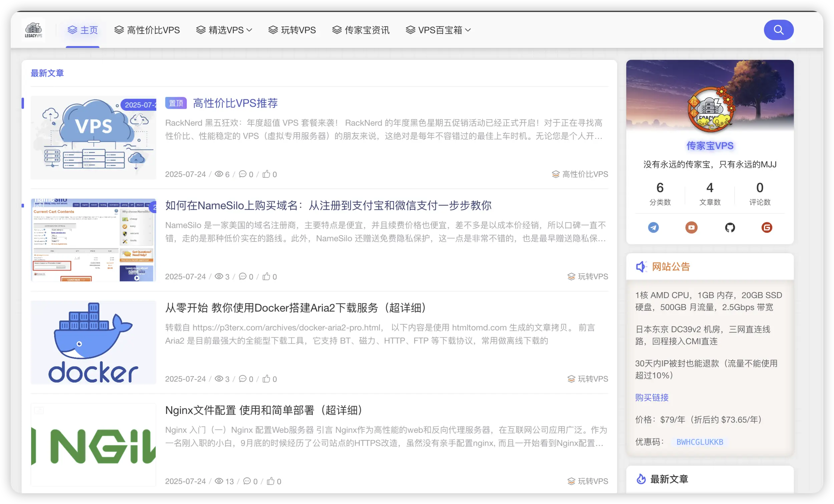Open the 传家宝资讯 menu item

(x=361, y=30)
